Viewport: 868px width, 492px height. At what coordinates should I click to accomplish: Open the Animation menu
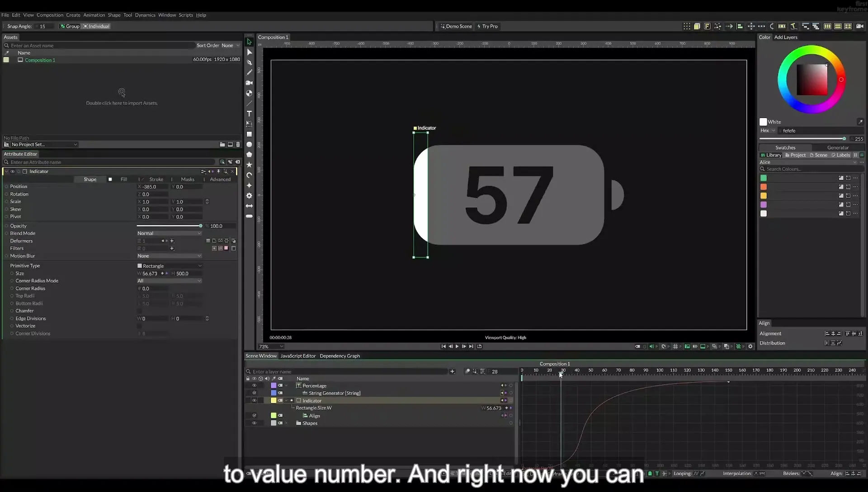point(94,15)
